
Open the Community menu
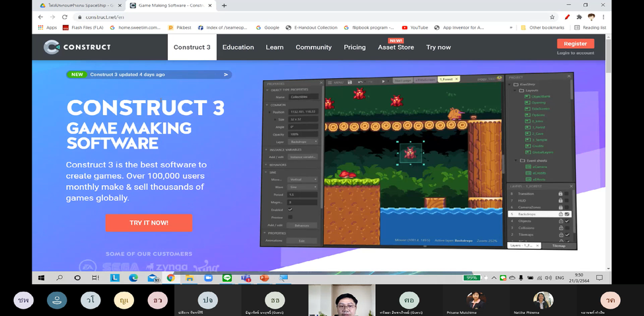point(313,47)
